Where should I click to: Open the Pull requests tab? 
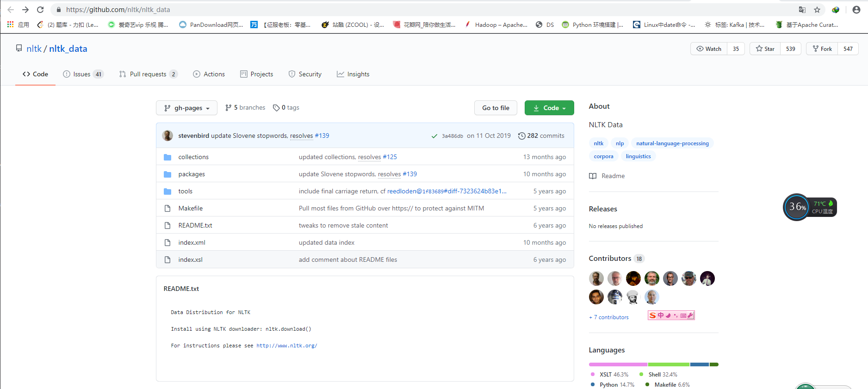coord(148,74)
